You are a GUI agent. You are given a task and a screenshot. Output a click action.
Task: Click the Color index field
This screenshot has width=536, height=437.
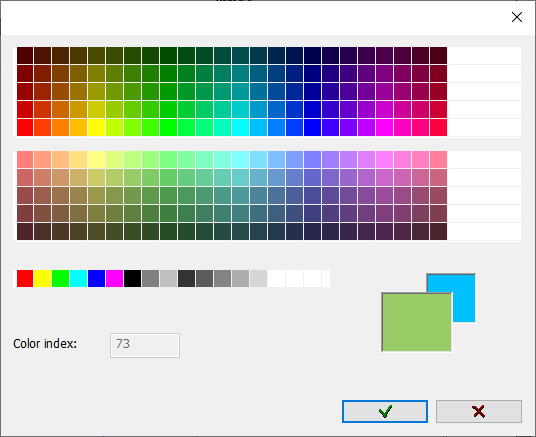point(145,345)
